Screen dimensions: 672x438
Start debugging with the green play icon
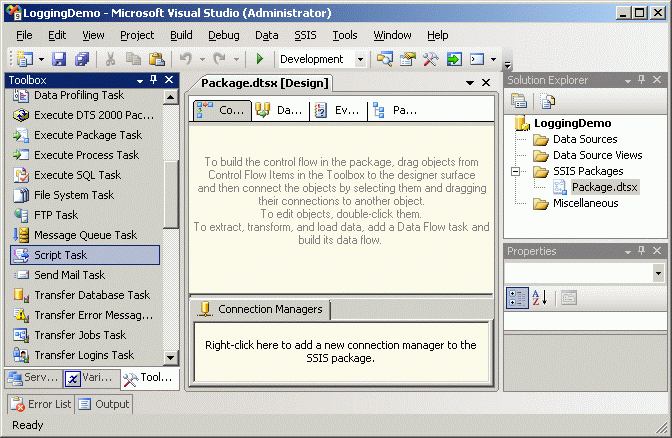tap(260, 59)
